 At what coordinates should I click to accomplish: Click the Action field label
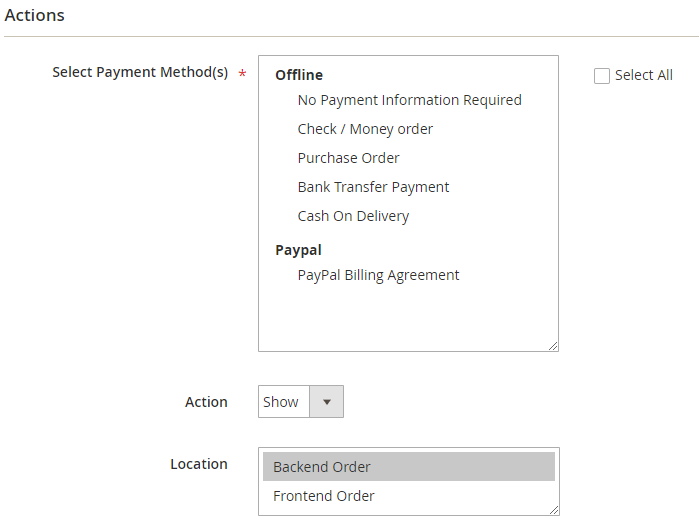[x=206, y=402]
